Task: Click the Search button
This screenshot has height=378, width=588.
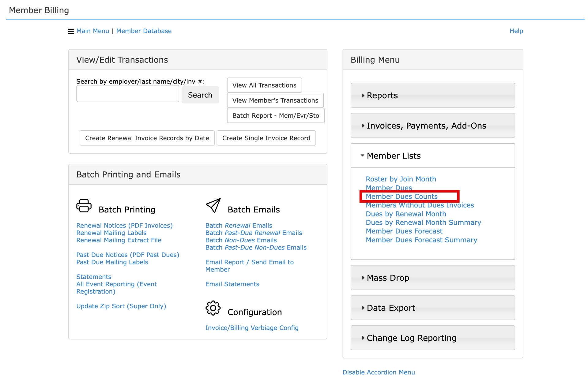Action: point(200,95)
